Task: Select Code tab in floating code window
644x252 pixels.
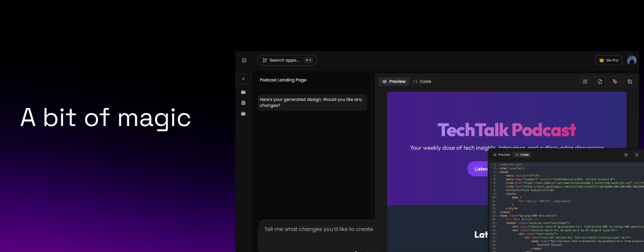Action: (x=522, y=155)
